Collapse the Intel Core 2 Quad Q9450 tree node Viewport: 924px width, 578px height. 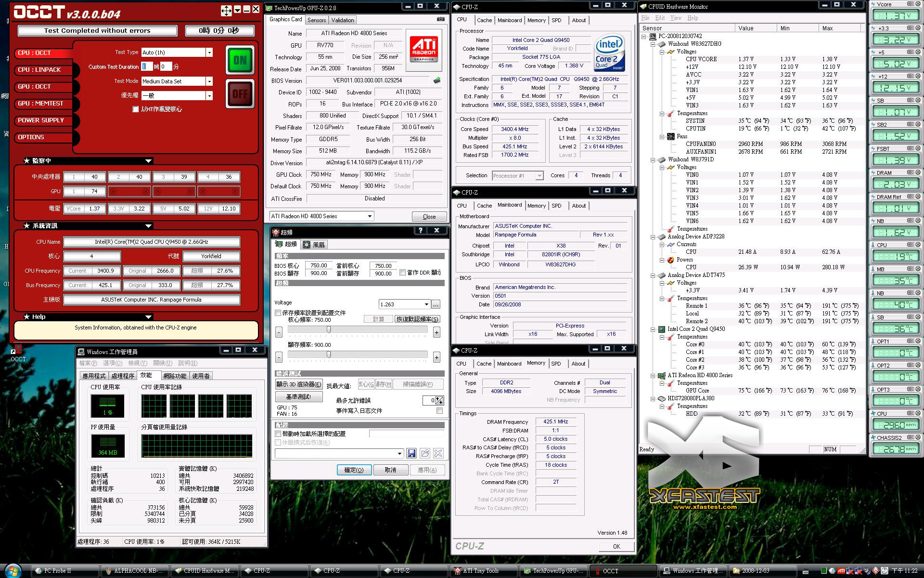(x=654, y=329)
